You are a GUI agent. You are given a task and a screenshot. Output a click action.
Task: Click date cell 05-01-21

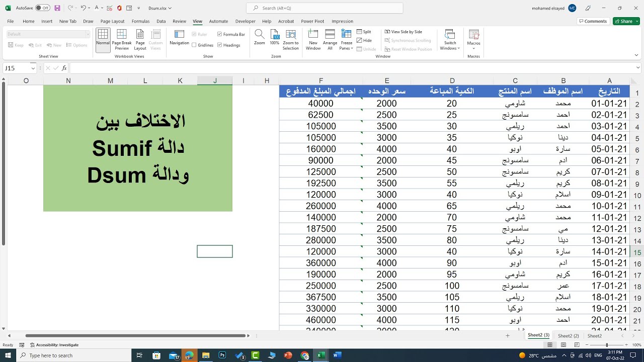tap(609, 149)
